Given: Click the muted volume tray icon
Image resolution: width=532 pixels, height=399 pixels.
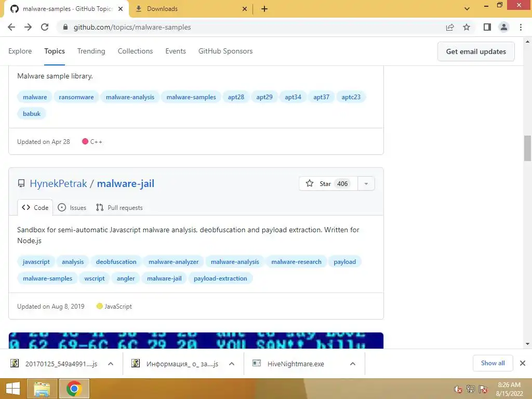Looking at the screenshot, I should (x=458, y=389).
